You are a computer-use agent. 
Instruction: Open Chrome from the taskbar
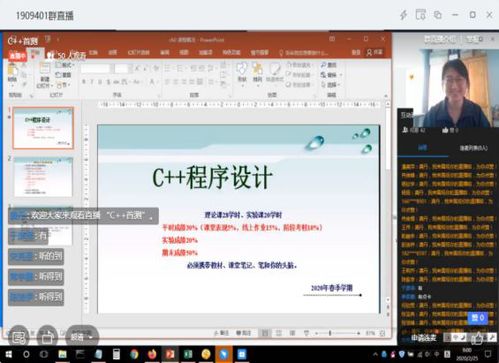[134, 354]
